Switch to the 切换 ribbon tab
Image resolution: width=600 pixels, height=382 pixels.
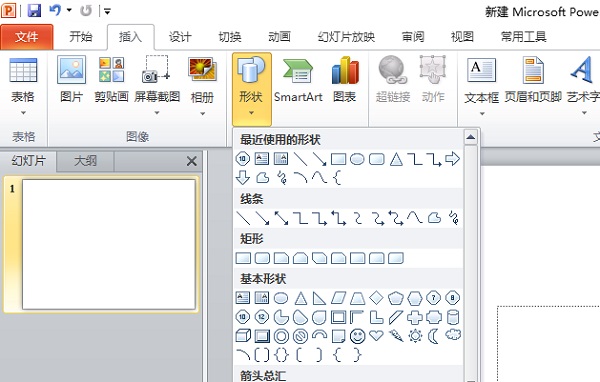point(230,37)
